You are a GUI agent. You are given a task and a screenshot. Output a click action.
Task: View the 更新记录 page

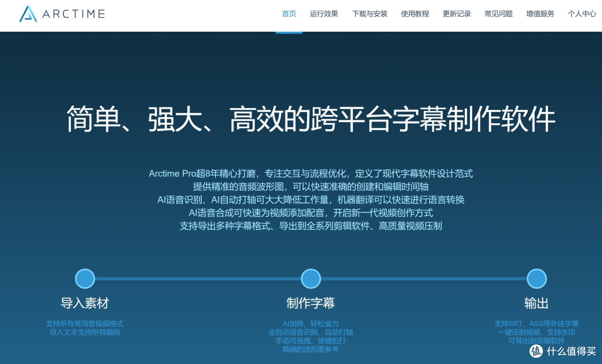(x=457, y=14)
